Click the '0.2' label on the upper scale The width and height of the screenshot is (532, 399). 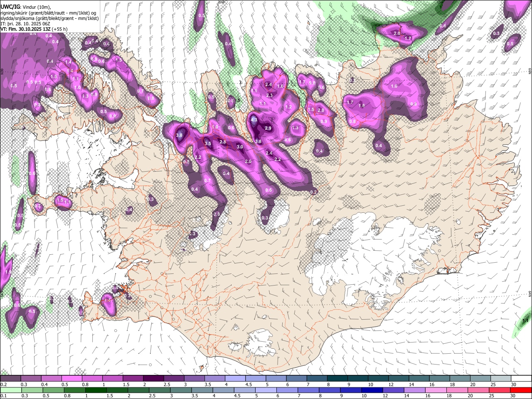tap(3, 384)
